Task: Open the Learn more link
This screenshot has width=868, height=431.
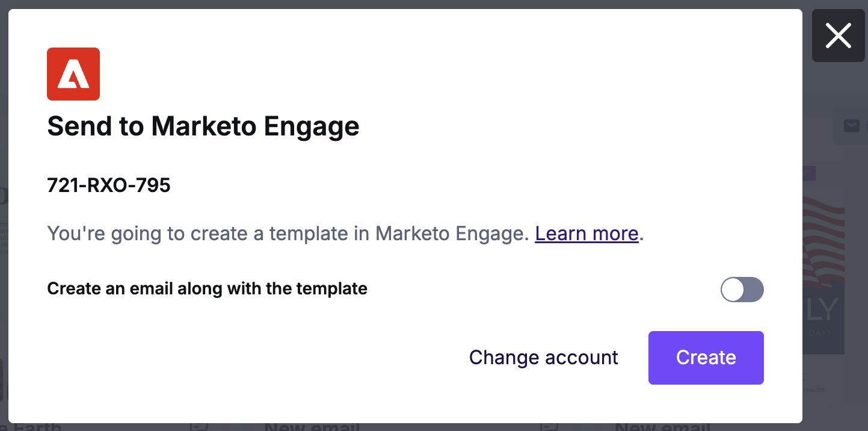Action: pos(586,233)
